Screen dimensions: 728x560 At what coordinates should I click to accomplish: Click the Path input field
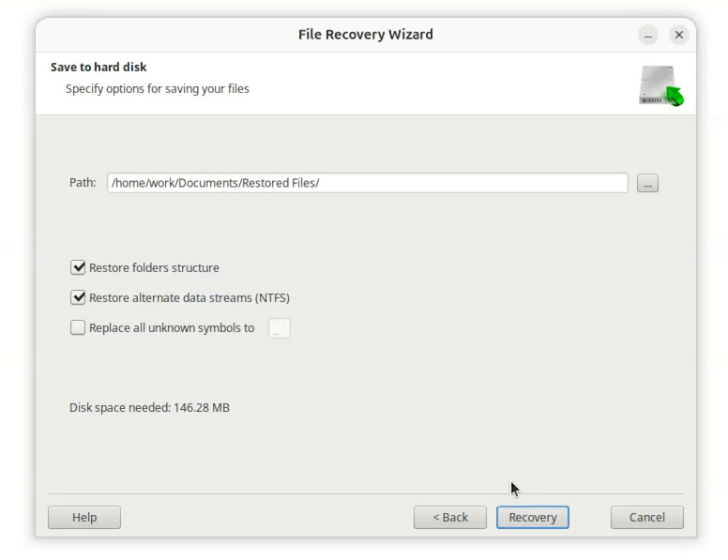367,183
